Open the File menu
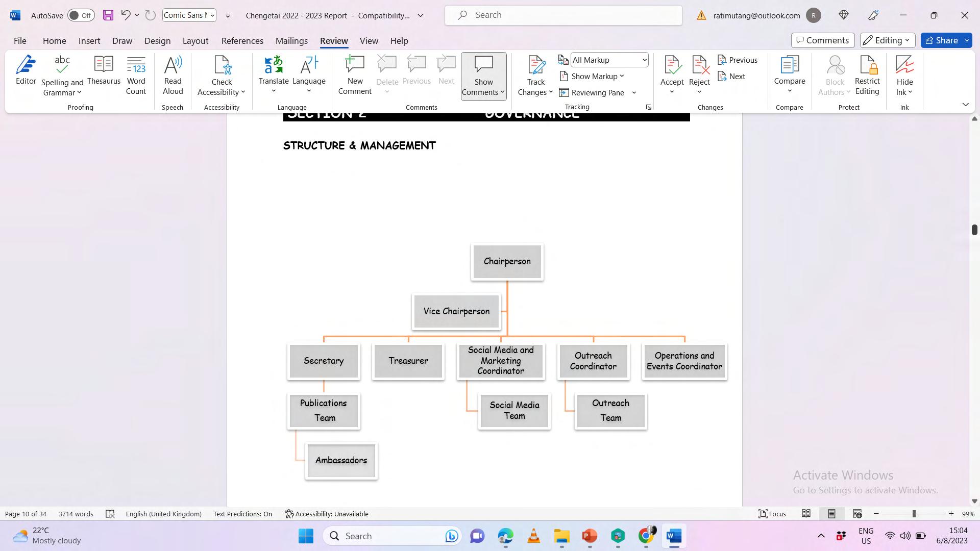Image resolution: width=980 pixels, height=551 pixels. pyautogui.click(x=20, y=41)
